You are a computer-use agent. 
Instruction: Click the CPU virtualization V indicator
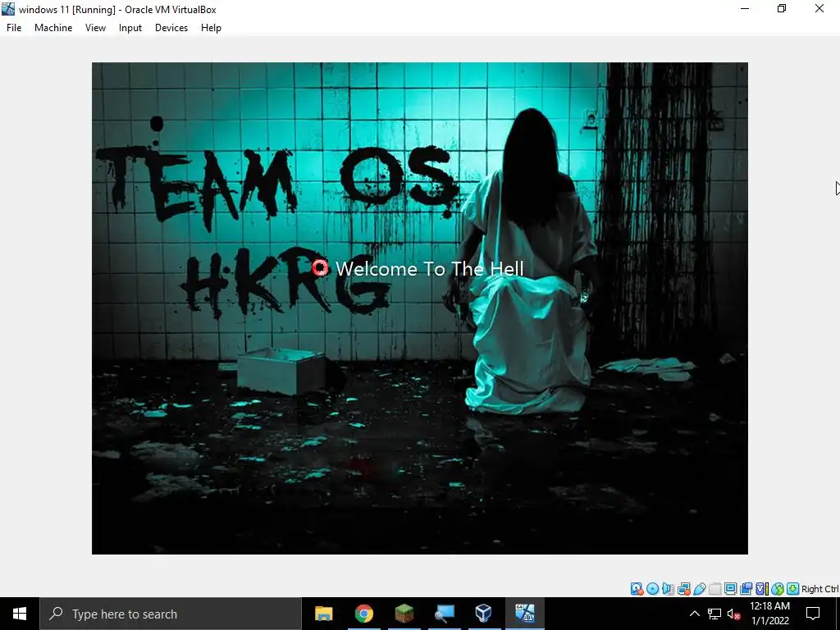762,589
